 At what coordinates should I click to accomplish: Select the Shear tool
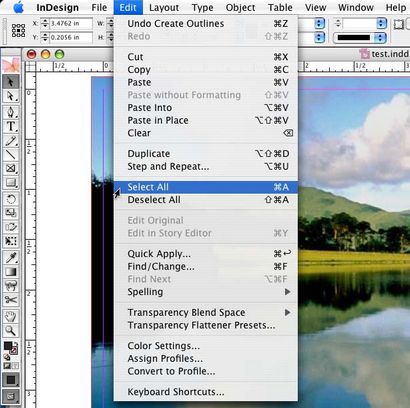coord(11,227)
